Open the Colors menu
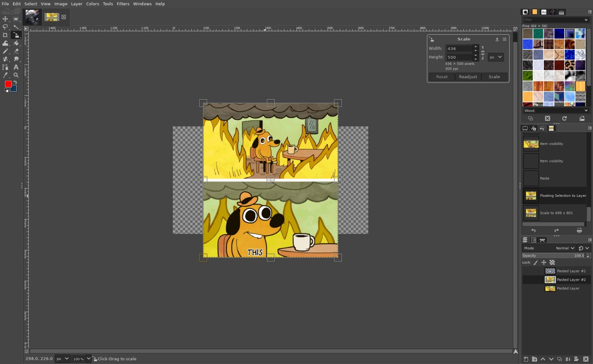 click(x=93, y=4)
